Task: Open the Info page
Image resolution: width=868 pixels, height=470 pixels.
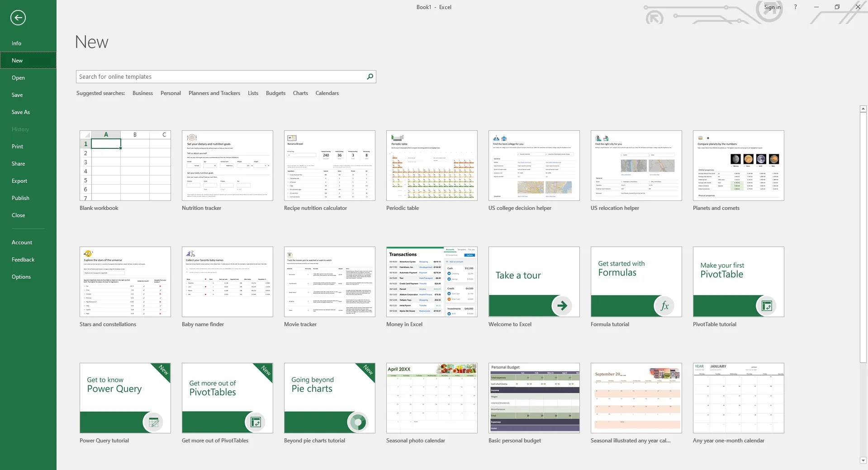Action: pos(28,43)
